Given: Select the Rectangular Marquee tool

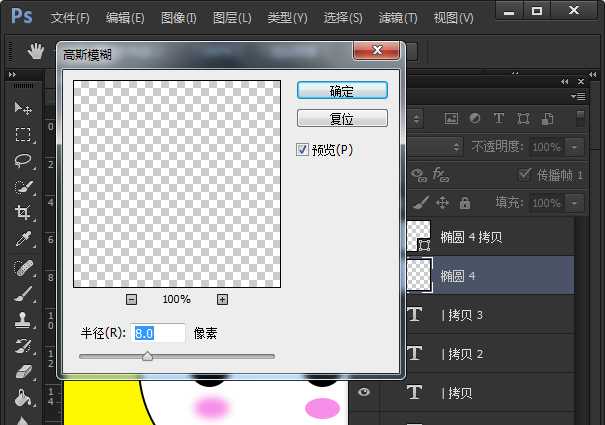Looking at the screenshot, I should (x=23, y=135).
